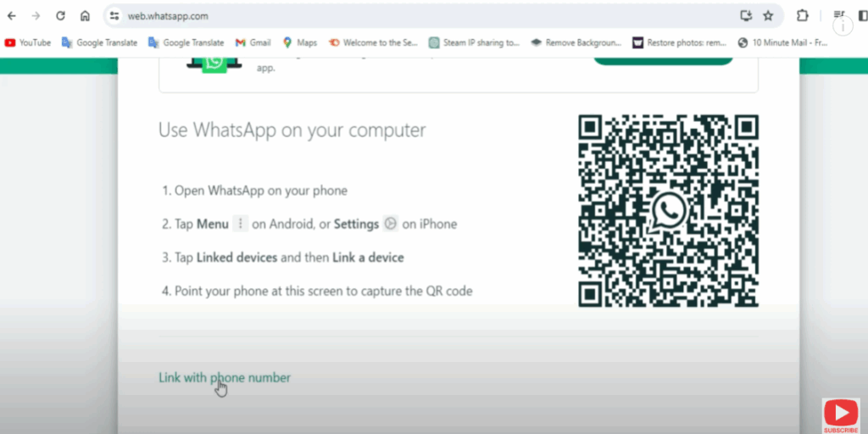Click the 'Link a device' bold text

coord(368,258)
